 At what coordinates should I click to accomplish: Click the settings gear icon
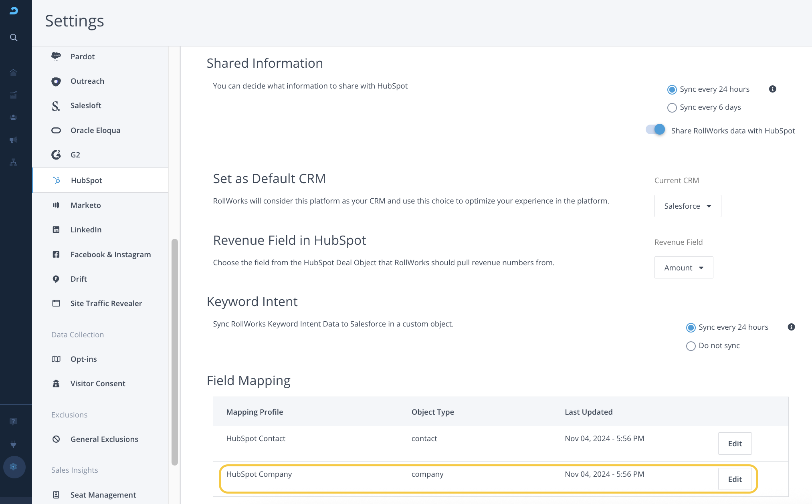click(x=14, y=467)
